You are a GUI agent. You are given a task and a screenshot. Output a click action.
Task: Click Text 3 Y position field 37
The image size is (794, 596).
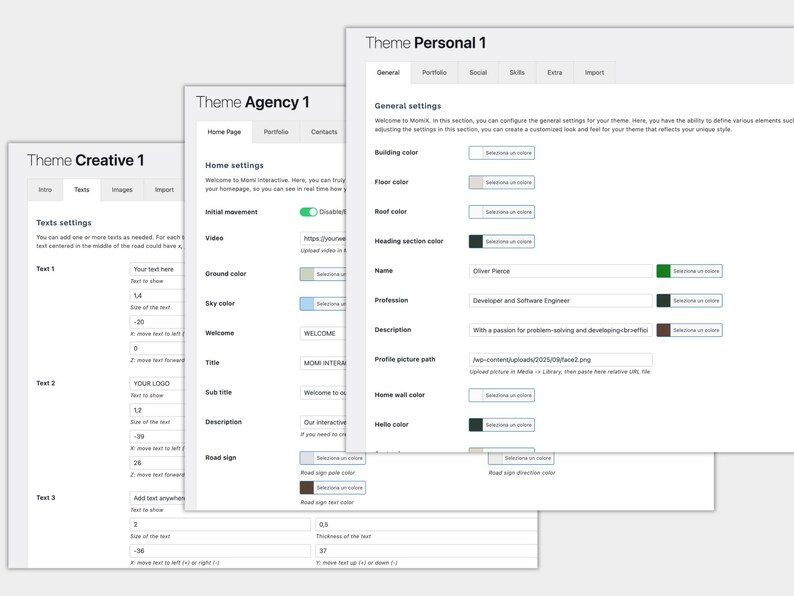(x=426, y=551)
